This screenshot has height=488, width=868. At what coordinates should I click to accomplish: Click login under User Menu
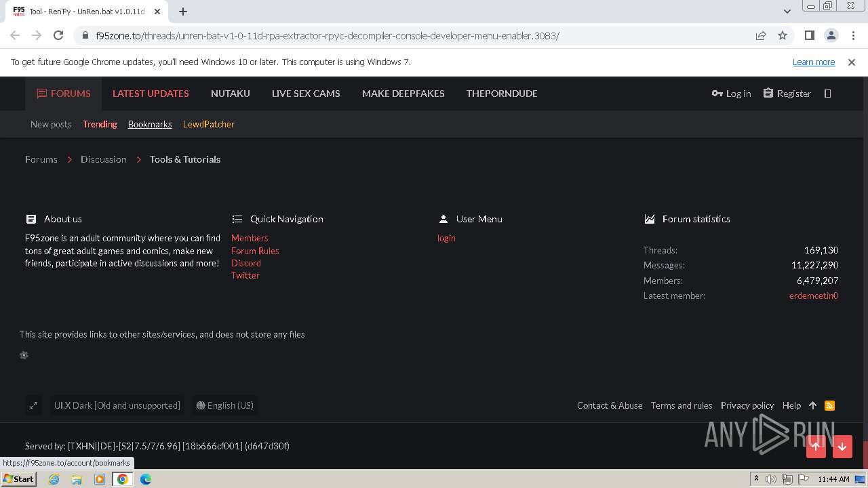click(x=446, y=238)
